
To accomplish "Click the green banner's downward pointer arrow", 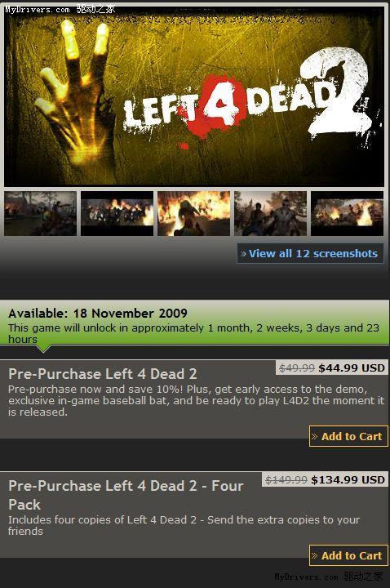I will click(43, 349).
